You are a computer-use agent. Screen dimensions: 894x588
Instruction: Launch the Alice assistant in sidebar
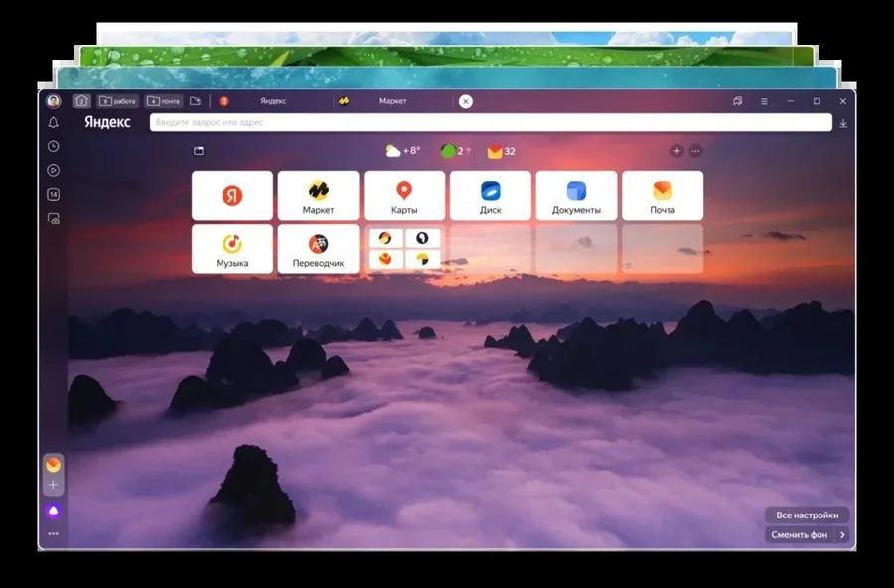point(53,511)
